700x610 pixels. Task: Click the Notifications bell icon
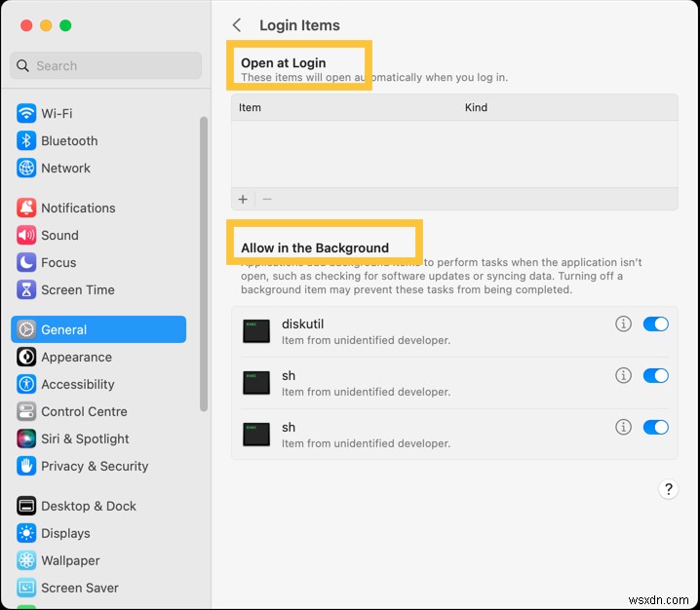26,208
